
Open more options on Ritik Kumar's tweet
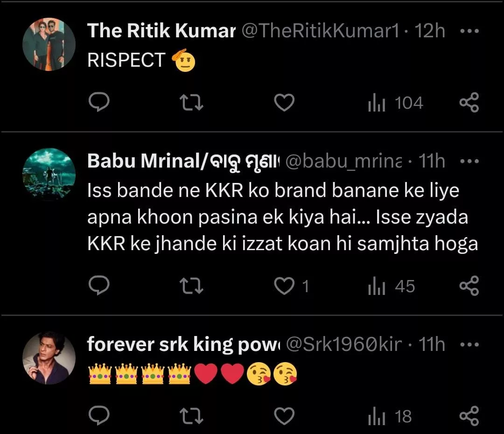(469, 31)
